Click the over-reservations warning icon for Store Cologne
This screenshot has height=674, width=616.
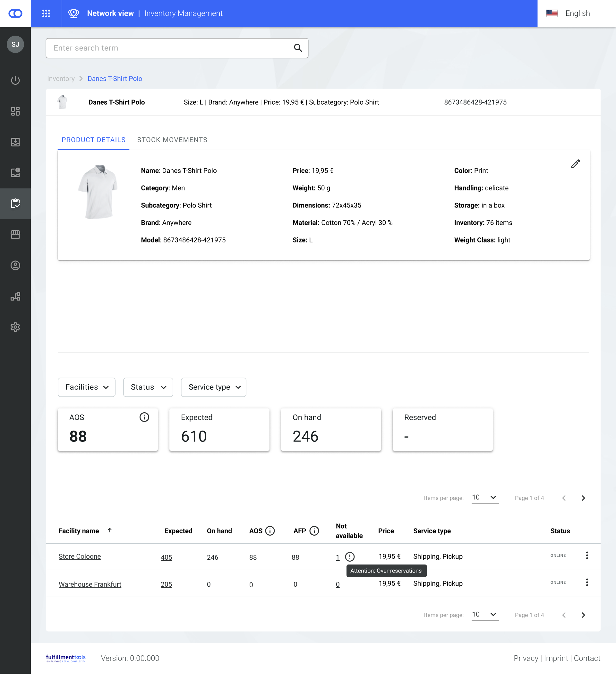pos(349,557)
